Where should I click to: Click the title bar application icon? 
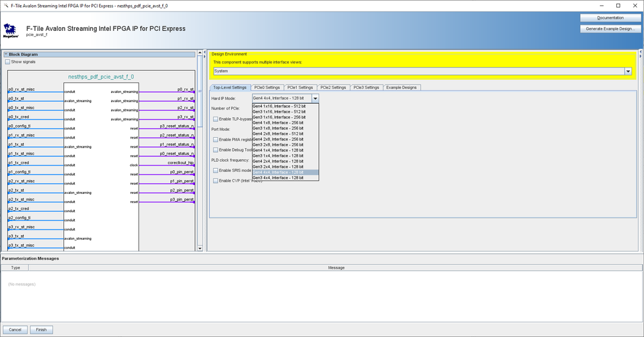pyautogui.click(x=5, y=6)
